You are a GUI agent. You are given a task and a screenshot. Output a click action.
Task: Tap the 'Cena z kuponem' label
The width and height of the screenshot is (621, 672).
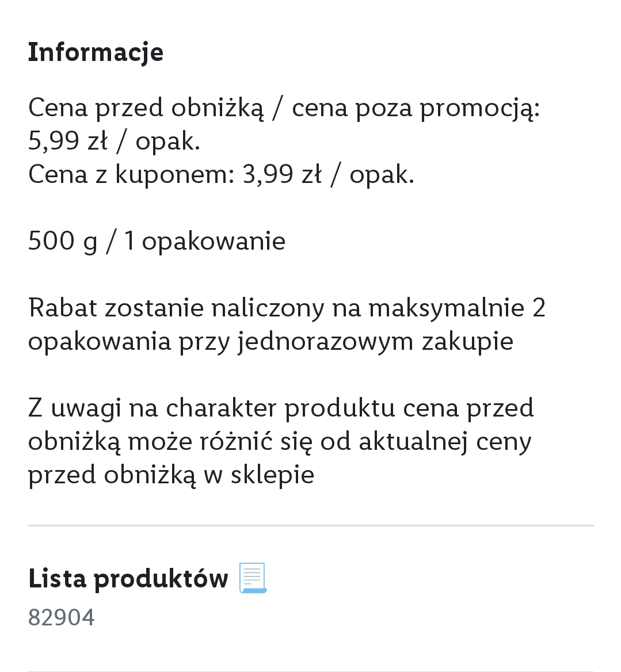point(131,174)
